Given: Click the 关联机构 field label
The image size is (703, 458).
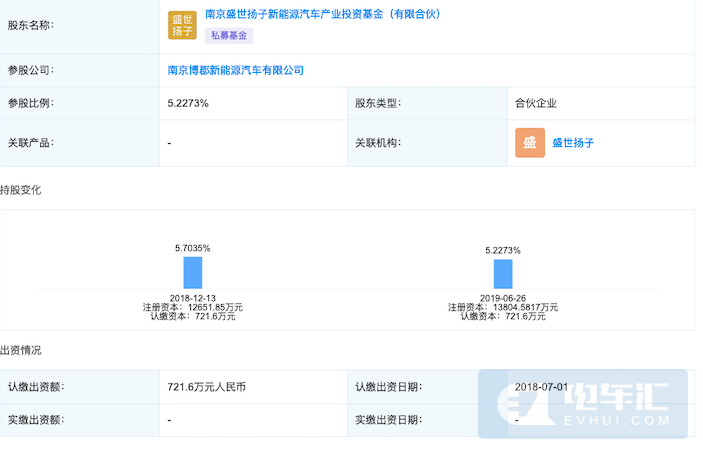Looking at the screenshot, I should (378, 143).
